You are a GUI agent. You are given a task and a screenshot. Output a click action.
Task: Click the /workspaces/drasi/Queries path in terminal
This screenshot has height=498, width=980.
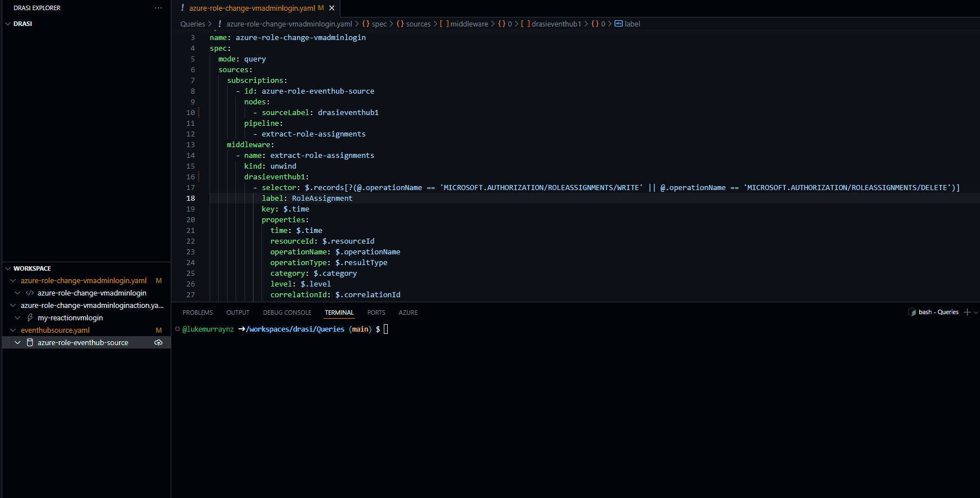295,329
